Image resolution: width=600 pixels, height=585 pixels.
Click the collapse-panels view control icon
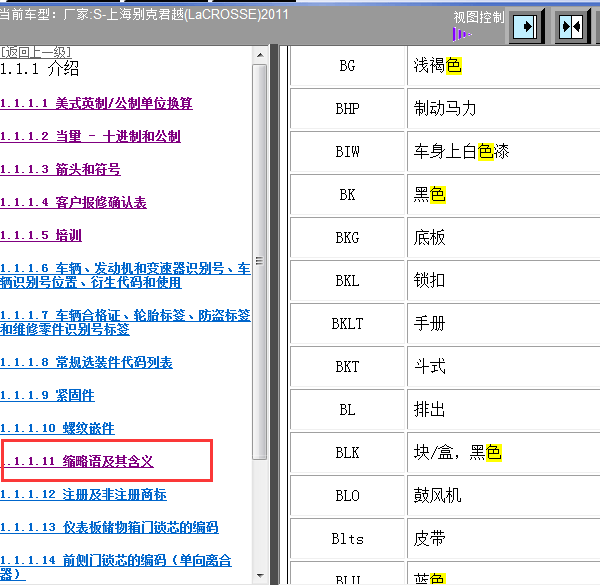[571, 27]
